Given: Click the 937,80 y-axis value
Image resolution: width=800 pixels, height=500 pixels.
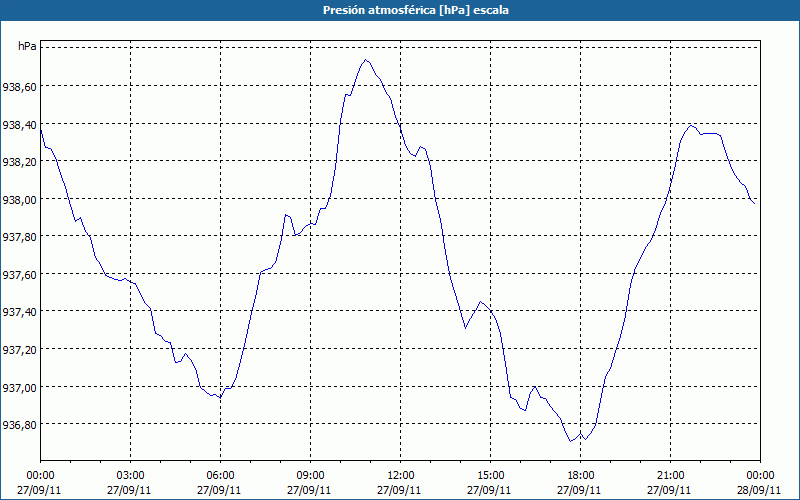Looking at the screenshot, I should (x=19, y=237).
